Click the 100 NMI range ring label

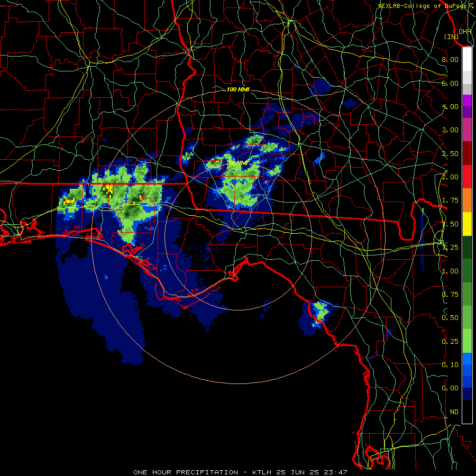click(238, 89)
